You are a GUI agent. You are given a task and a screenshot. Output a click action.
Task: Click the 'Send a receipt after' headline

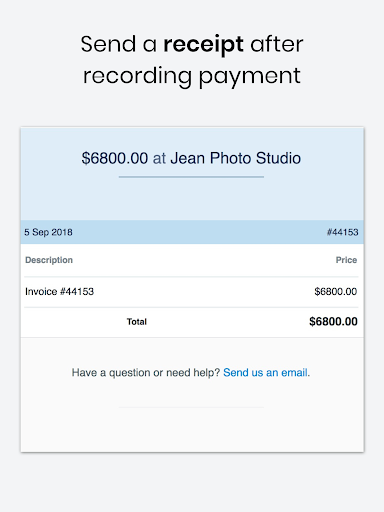192,44
